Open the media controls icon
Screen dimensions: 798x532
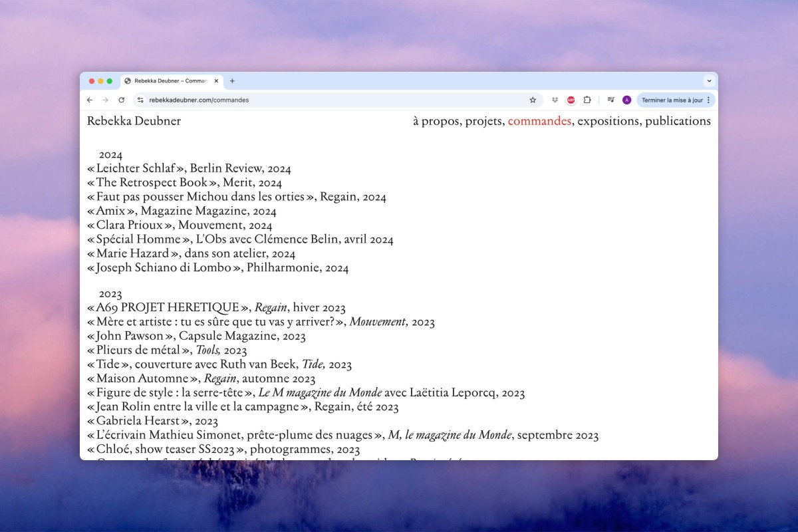coord(610,100)
